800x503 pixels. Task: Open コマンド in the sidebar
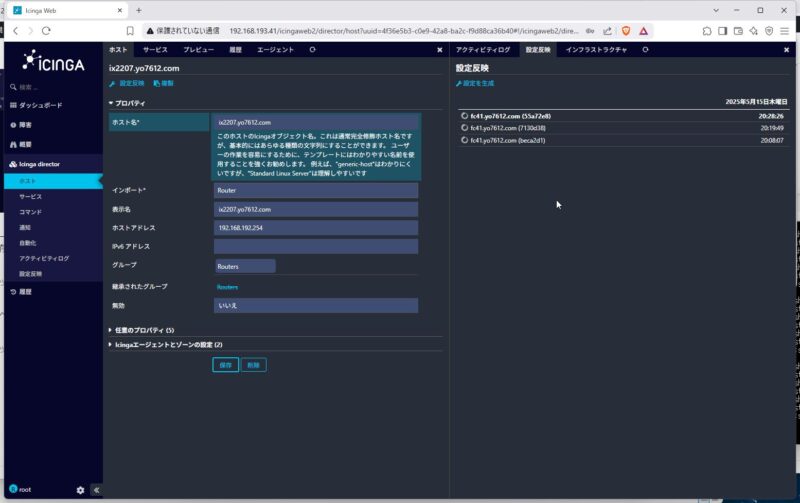[31, 212]
